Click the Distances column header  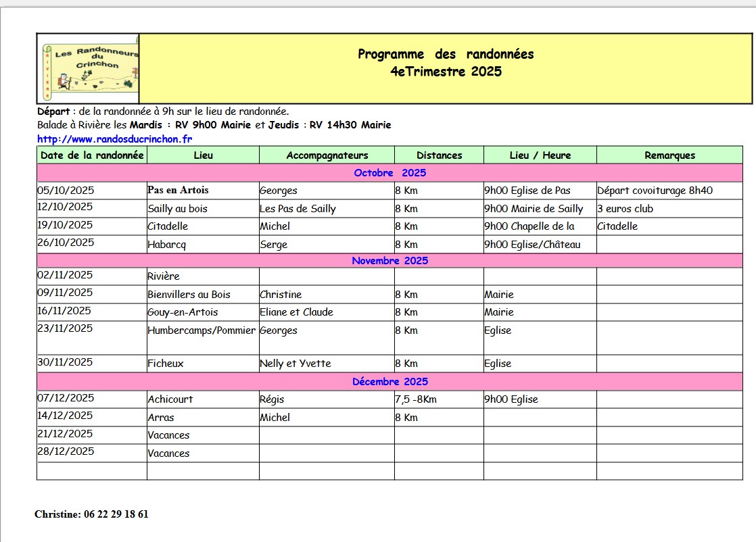(439, 155)
